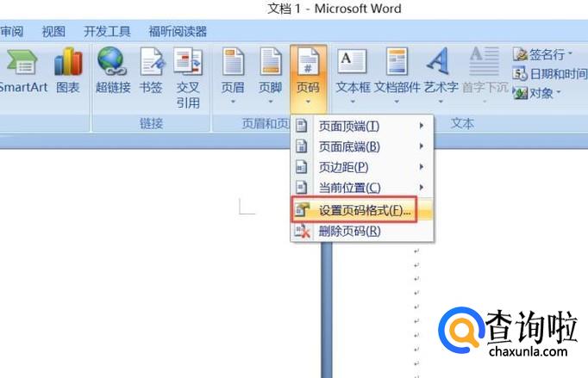588x378 pixels.
Task: Select 删除页码(R) menu entry
Action: [x=362, y=231]
